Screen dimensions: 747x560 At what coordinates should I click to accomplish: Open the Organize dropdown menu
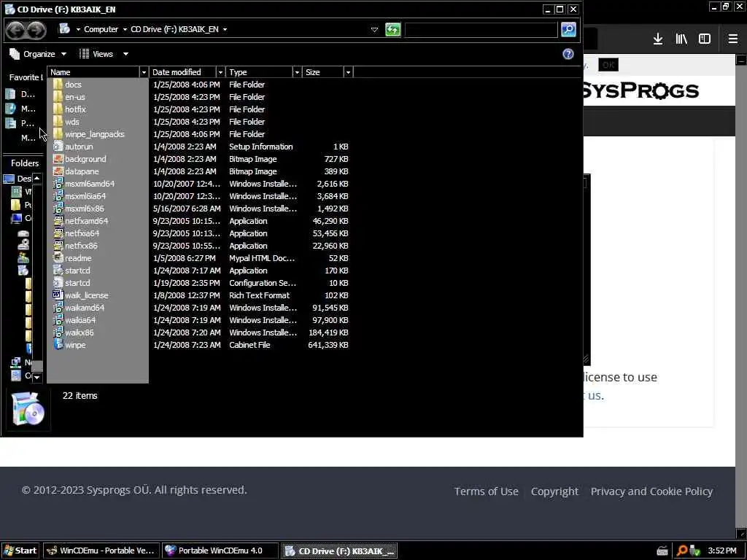tap(38, 54)
